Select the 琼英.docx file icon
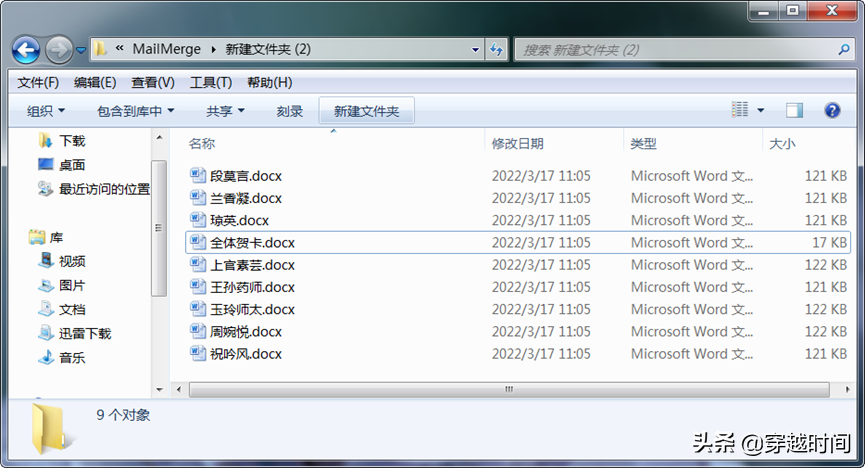The width and height of the screenshot is (865, 468). [198, 220]
